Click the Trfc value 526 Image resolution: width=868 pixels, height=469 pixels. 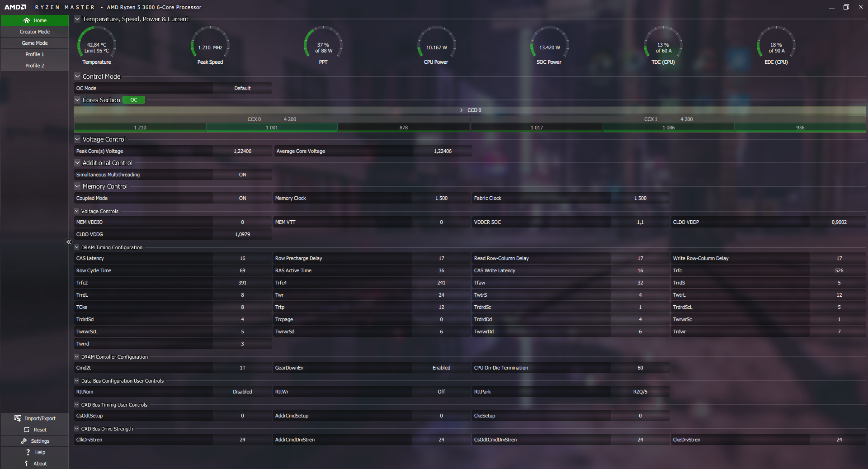839,270
